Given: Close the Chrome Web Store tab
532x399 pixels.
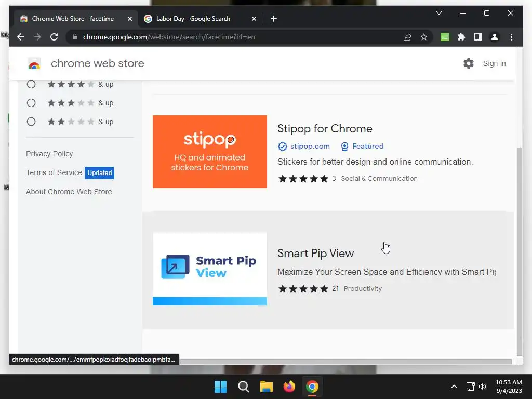Looking at the screenshot, I should [x=129, y=19].
